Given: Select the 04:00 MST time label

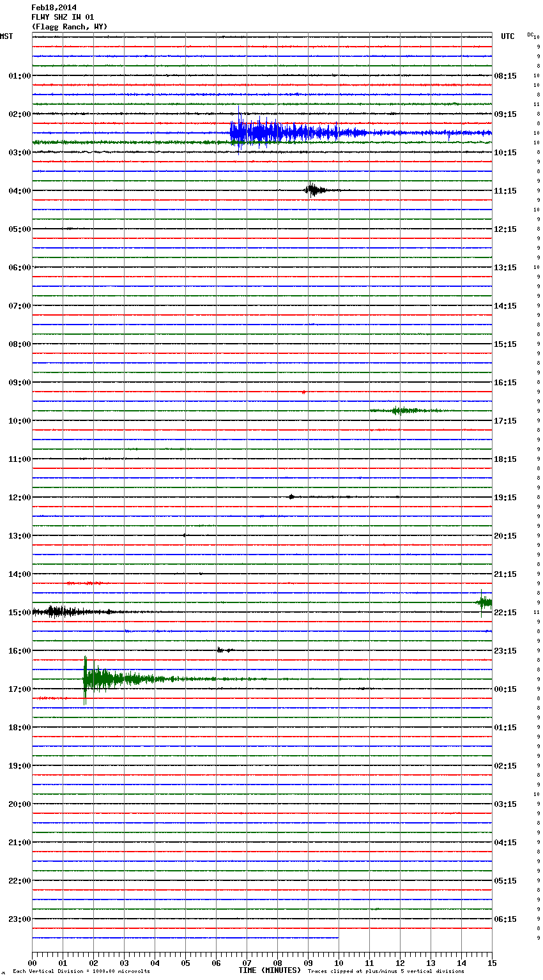Looking at the screenshot, I should tap(19, 191).
